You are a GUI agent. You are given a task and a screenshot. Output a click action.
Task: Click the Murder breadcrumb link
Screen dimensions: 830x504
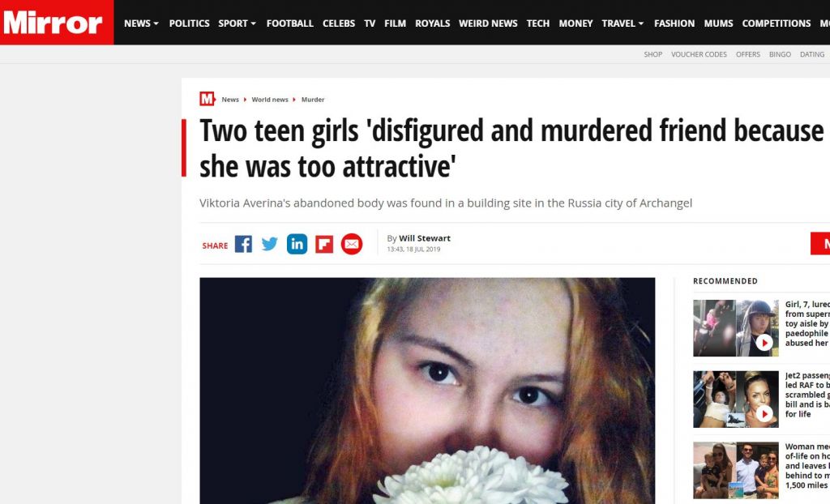pos(313,100)
